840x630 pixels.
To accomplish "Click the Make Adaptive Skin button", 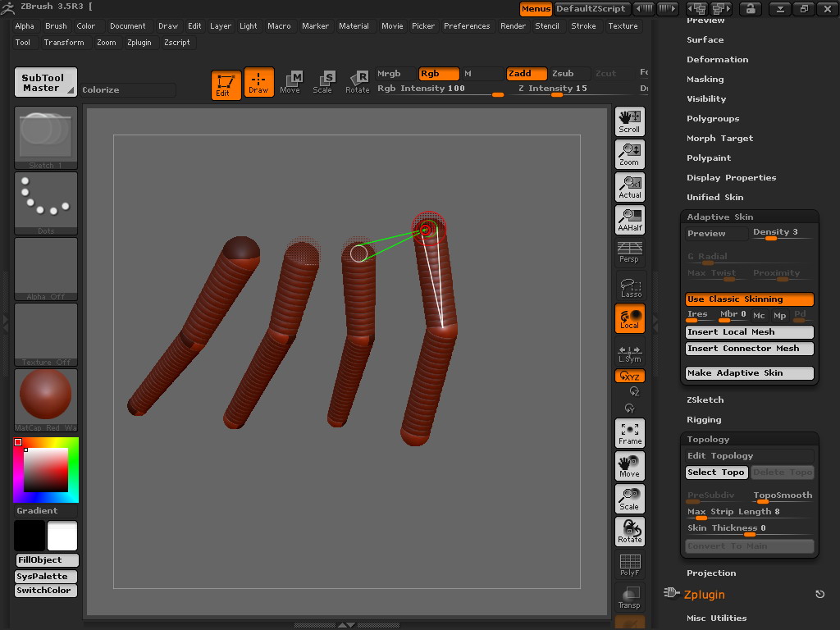I will 749,373.
